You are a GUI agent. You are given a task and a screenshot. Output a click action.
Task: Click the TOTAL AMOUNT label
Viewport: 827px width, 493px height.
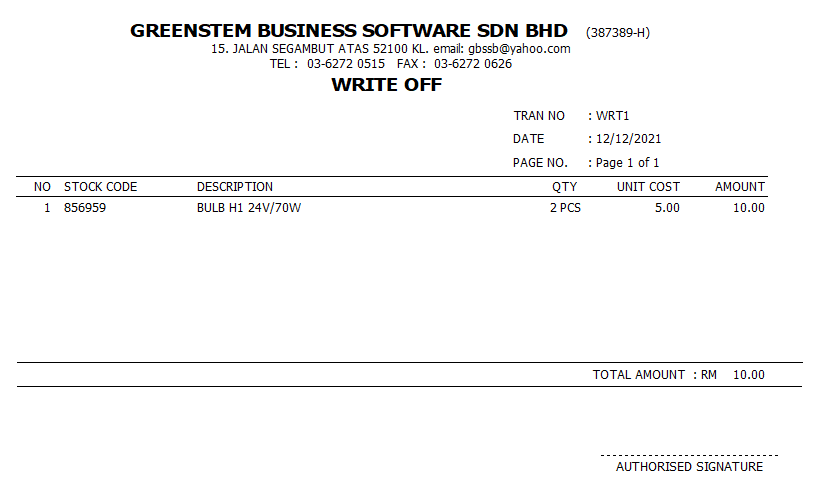click(638, 375)
